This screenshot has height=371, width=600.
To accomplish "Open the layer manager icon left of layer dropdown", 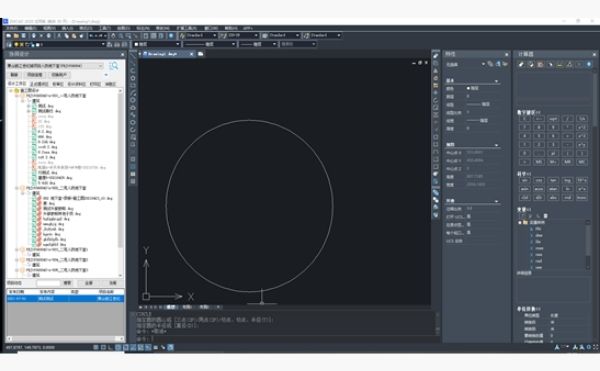I will pos(9,44).
